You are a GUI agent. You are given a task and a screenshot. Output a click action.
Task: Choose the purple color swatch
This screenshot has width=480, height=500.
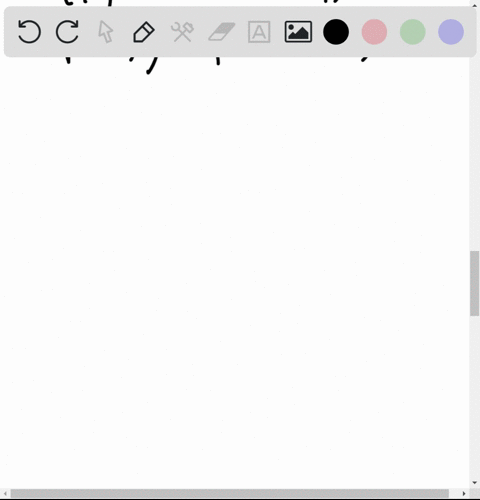coord(451,32)
